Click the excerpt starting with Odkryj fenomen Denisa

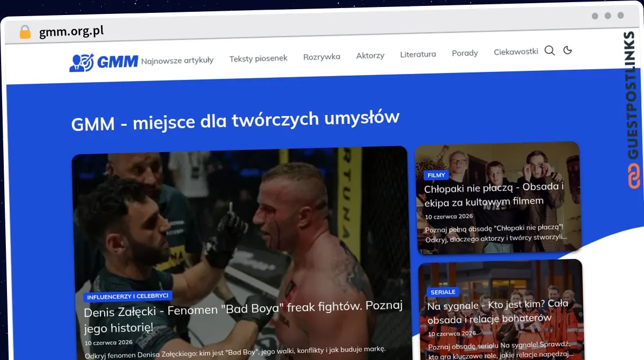pos(235,352)
